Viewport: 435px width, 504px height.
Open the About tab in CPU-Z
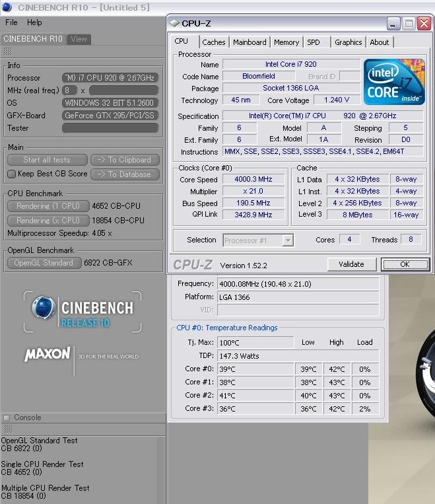pos(379,42)
